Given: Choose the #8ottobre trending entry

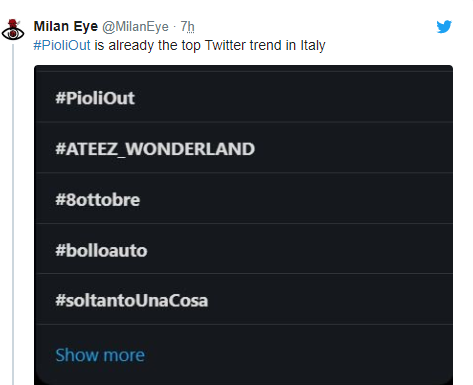Looking at the screenshot, I should pos(244,199).
